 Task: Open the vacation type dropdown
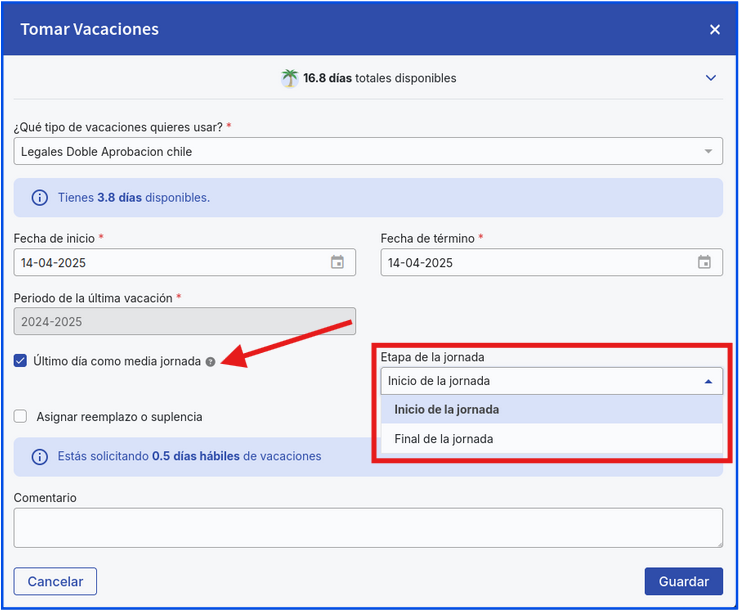pos(368,152)
